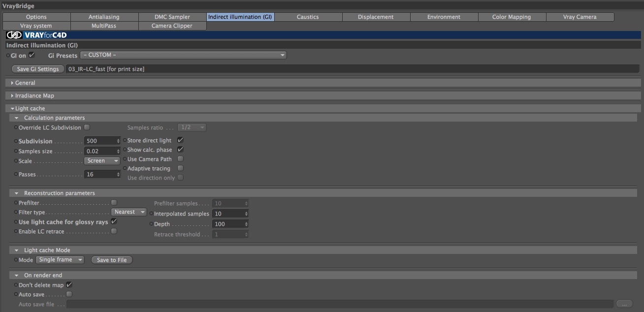Screen dimensions: 644x312
Task: Click the Save to File button
Action: click(112, 260)
